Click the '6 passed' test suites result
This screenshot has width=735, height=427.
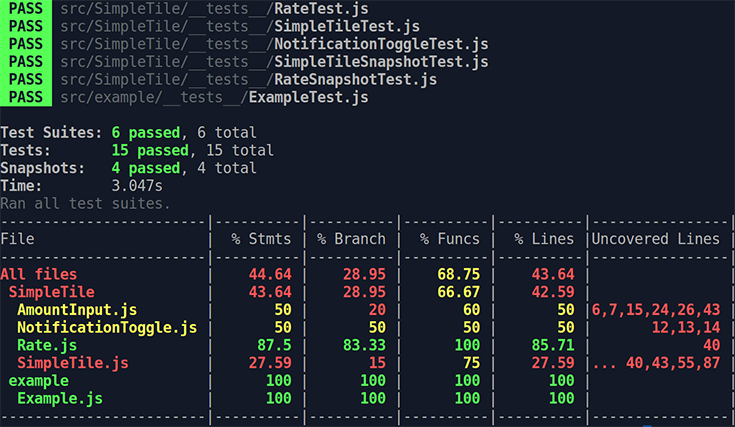[x=146, y=133]
